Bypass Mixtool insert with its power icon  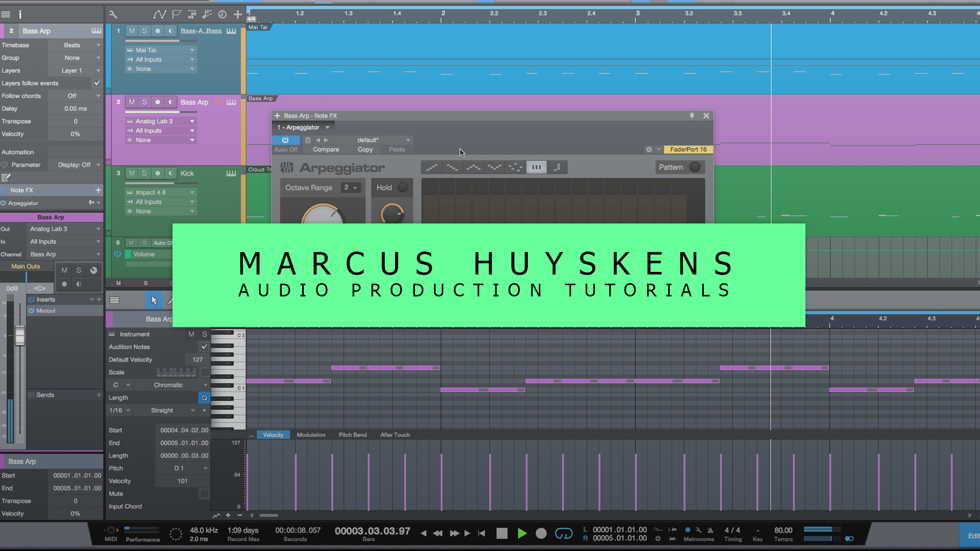31,311
